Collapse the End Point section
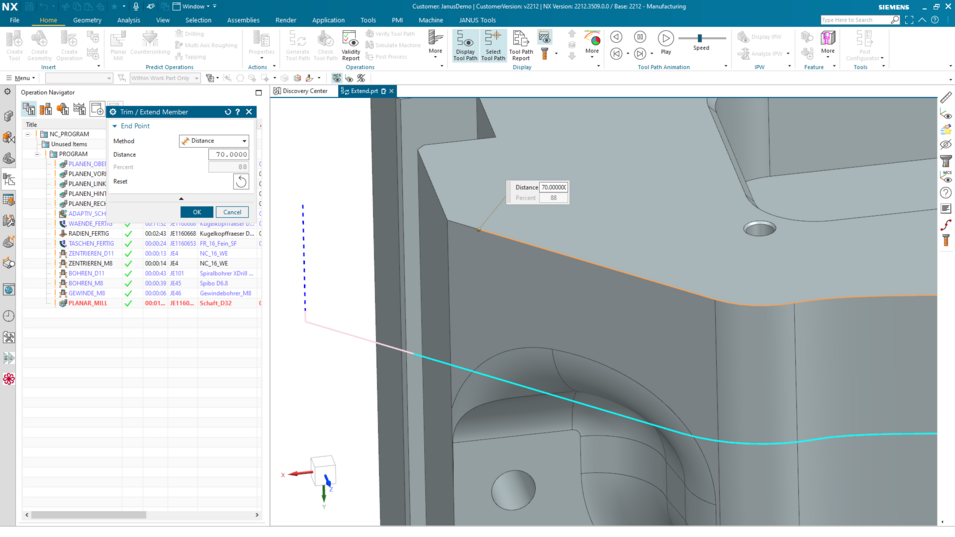The height and width of the screenshot is (537, 955). 115,126
